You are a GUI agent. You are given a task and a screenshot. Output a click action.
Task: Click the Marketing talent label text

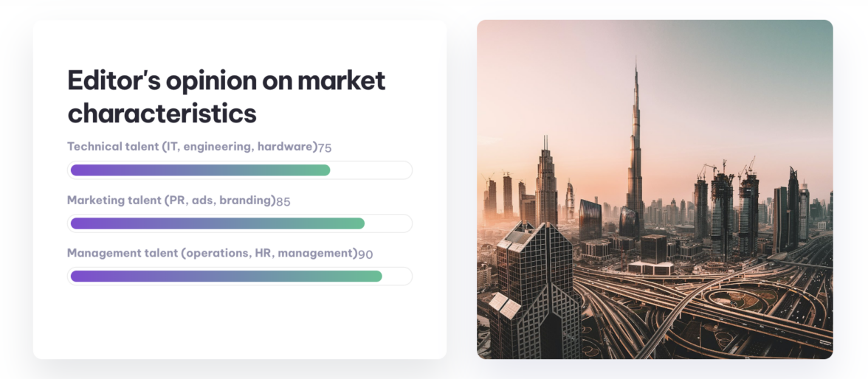pos(170,200)
